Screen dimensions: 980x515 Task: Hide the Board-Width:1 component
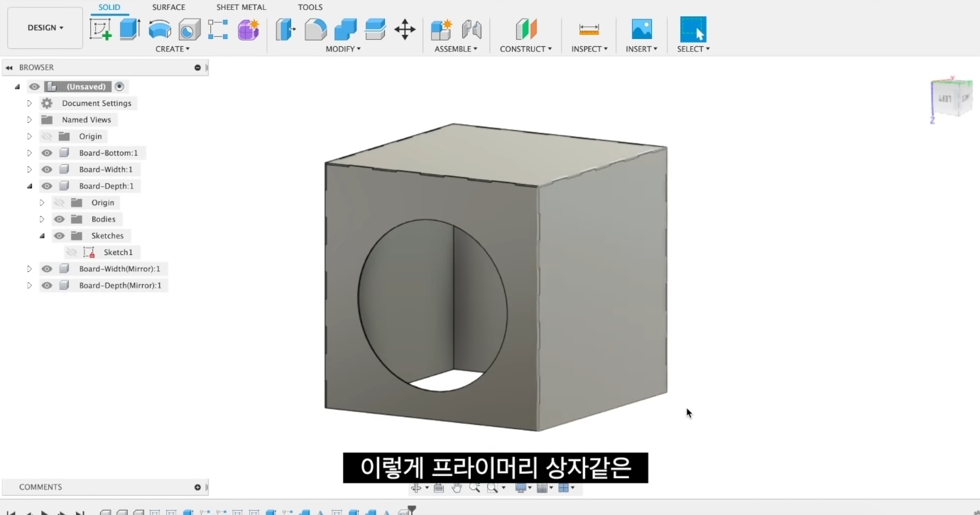pyautogui.click(x=47, y=170)
